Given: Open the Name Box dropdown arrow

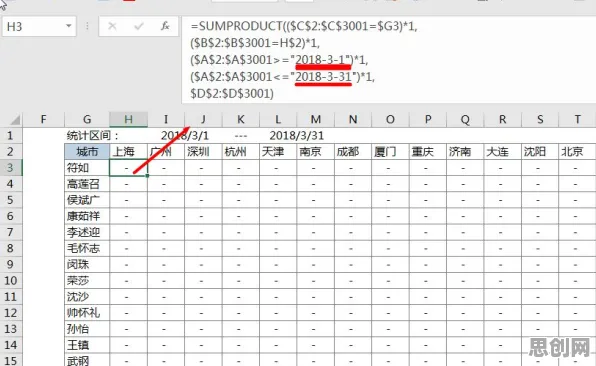Looking at the screenshot, I should pyautogui.click(x=69, y=26).
